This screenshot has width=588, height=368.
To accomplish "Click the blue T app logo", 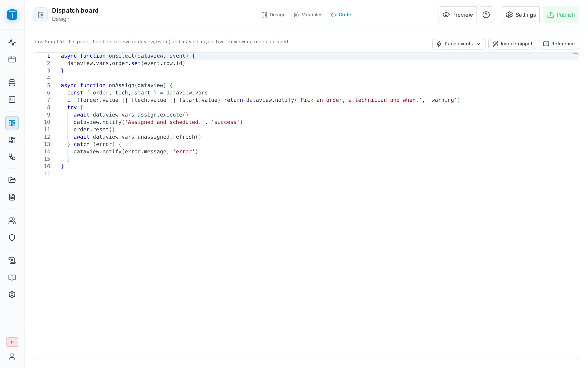I will [12, 15].
